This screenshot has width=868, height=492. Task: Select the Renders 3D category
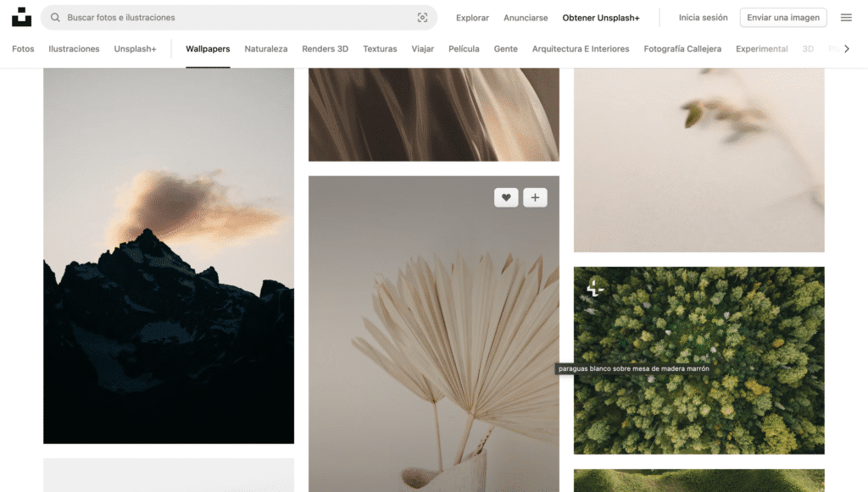325,49
